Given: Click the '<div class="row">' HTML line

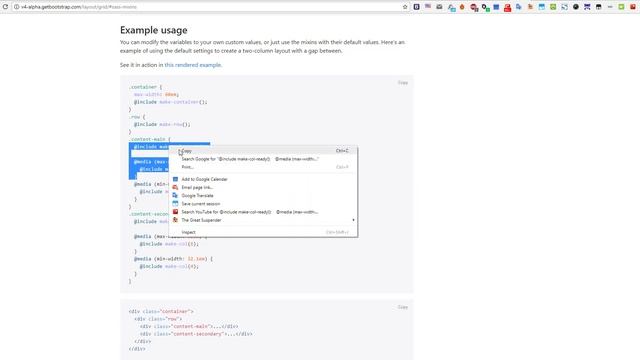Looking at the screenshot, I should coord(158,319).
